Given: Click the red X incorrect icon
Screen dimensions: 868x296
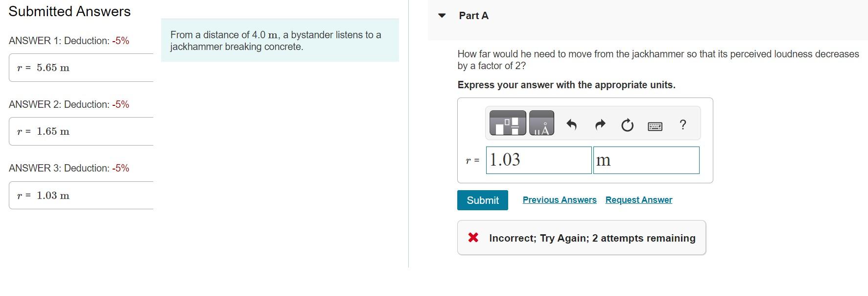Looking at the screenshot, I should pos(473,238).
